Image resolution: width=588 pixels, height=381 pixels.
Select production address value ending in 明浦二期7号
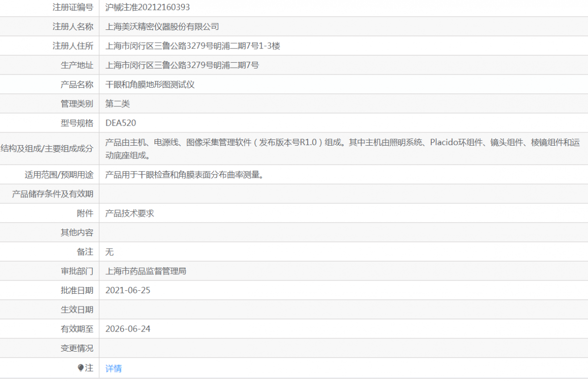point(182,65)
